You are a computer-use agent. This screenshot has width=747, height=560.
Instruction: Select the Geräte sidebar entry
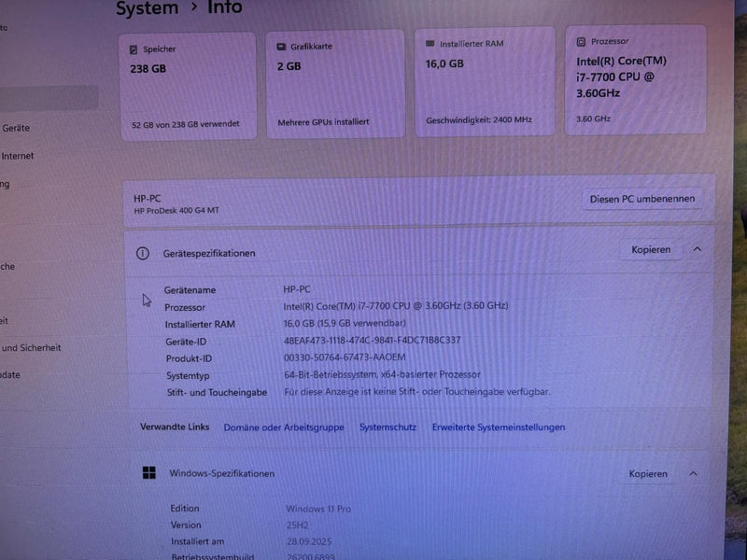(x=15, y=128)
